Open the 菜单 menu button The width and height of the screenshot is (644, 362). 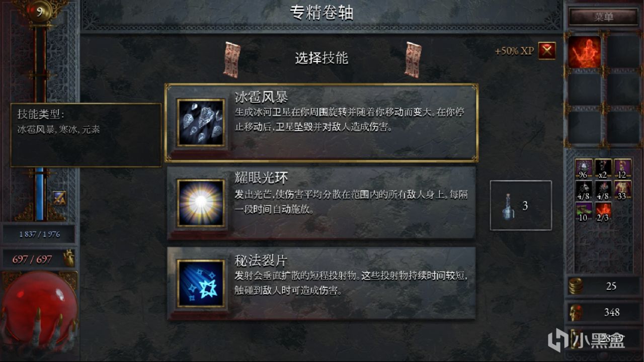(603, 17)
